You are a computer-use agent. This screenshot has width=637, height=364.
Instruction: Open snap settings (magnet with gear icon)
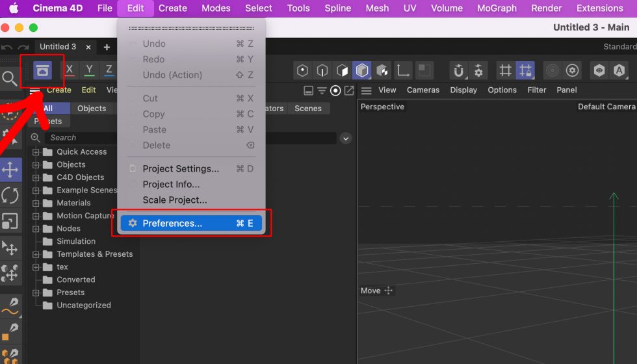click(x=478, y=71)
